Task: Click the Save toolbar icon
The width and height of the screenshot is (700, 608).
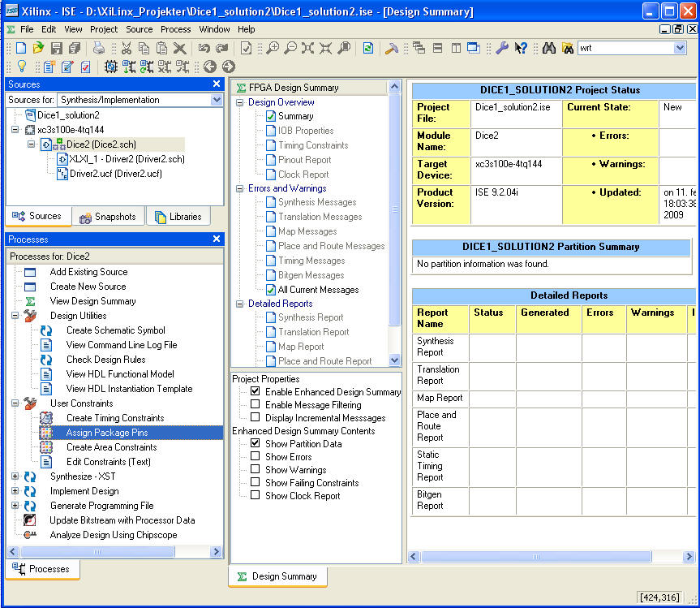Action: click(57, 48)
